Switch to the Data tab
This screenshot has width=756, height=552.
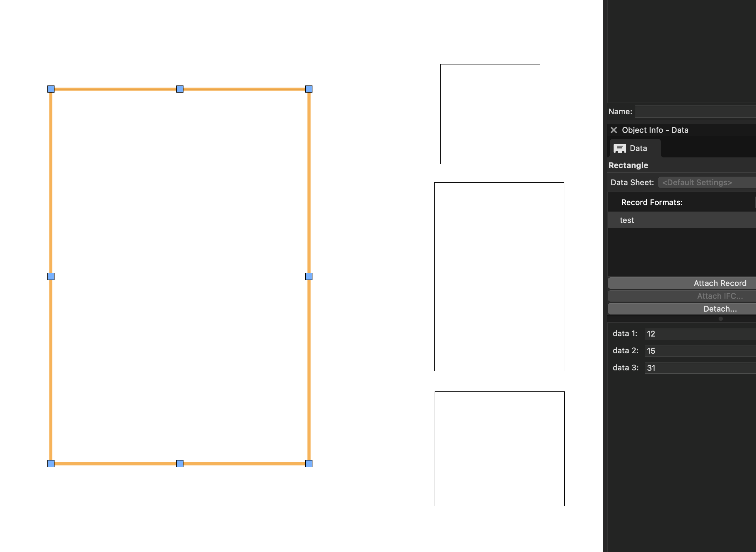tap(638, 148)
